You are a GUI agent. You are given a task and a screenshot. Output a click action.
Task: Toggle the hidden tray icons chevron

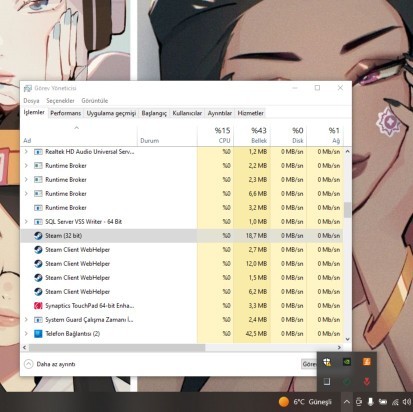point(347,402)
